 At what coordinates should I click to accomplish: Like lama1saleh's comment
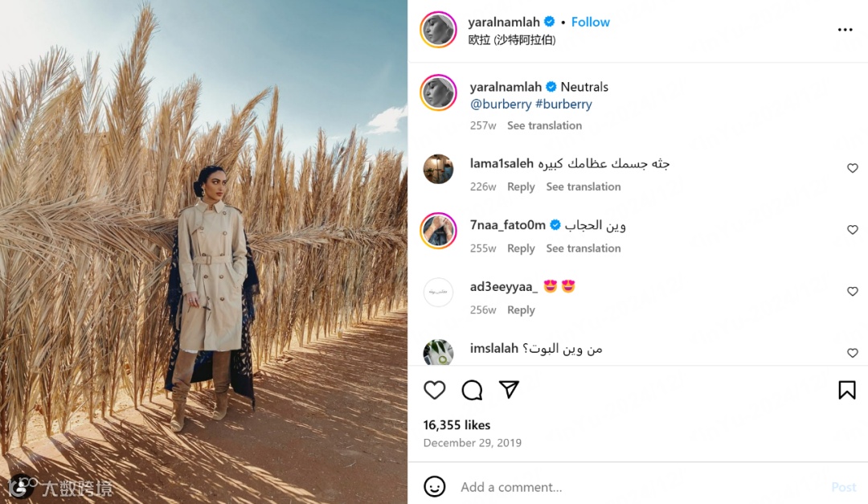point(853,168)
